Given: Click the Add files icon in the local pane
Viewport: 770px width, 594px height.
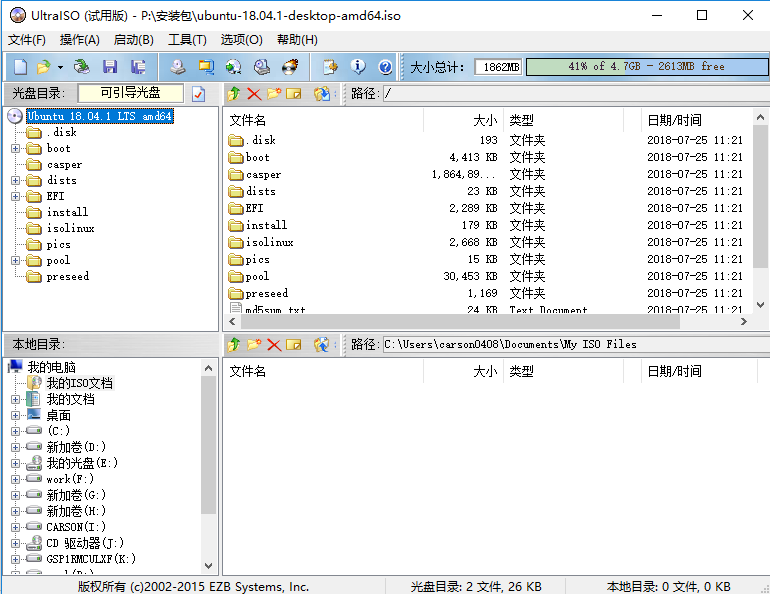Looking at the screenshot, I should coord(322,345).
